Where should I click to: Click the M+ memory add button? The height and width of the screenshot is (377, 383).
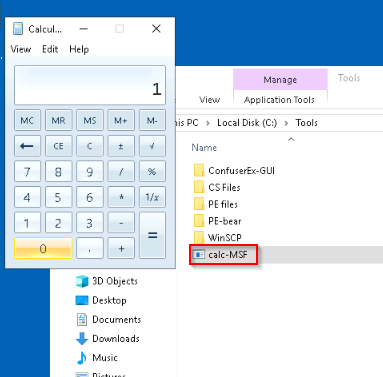(x=121, y=120)
